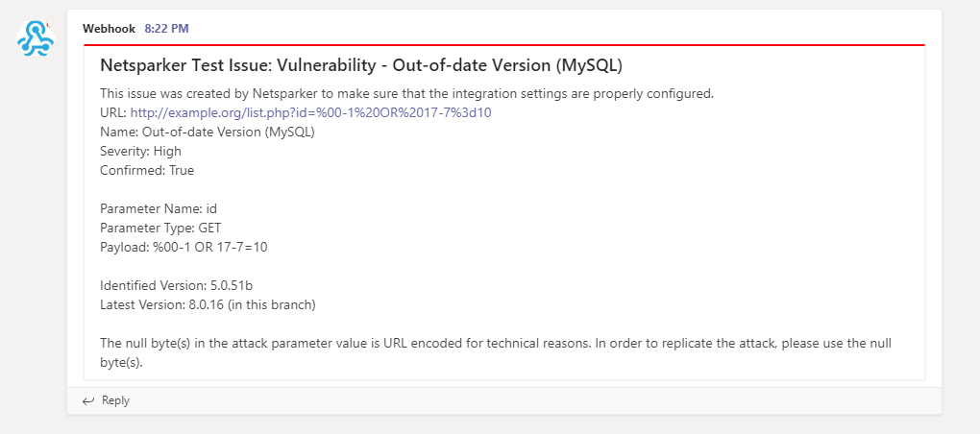Screen dimensions: 980x434
Task: Click the empty reply bar area
Action: [528, 400]
